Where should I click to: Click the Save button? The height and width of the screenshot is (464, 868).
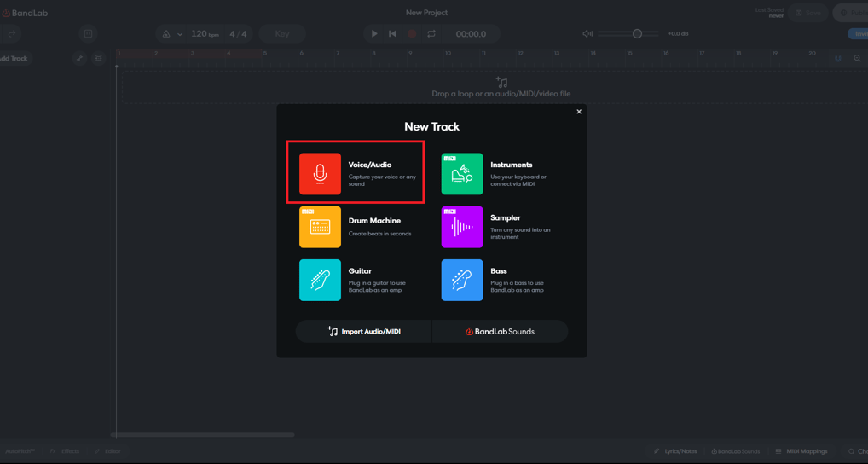(808, 13)
